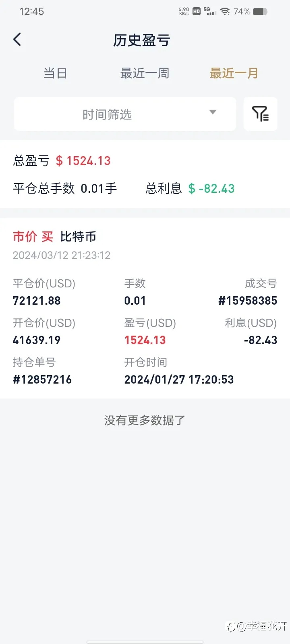
Task: Tap the 历史盈亏 page title
Action: [x=142, y=40]
